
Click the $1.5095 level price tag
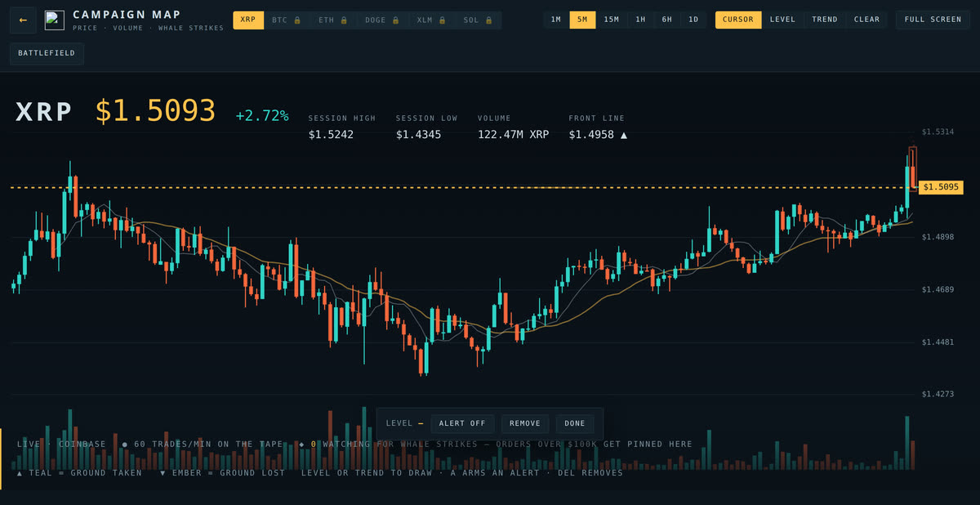941,187
